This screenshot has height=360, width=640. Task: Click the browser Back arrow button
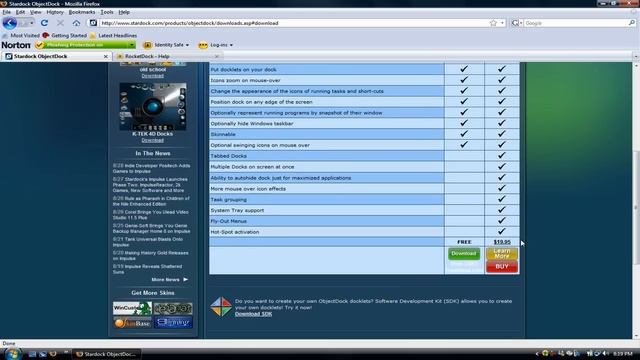(10, 23)
